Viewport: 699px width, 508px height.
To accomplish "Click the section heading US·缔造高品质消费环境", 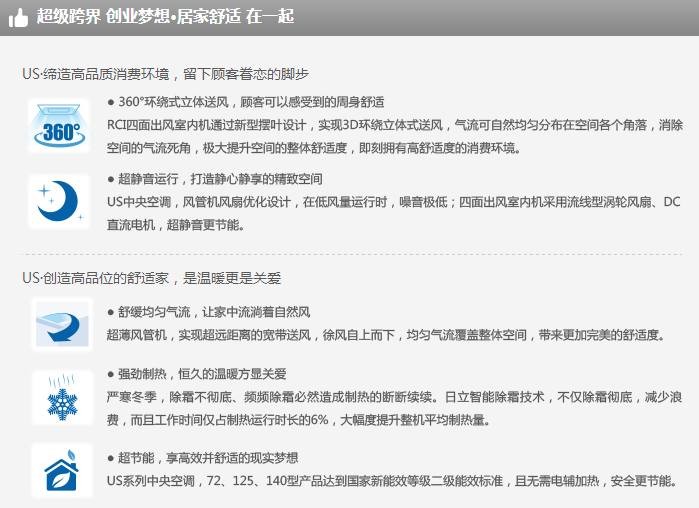I will click(x=165, y=74).
